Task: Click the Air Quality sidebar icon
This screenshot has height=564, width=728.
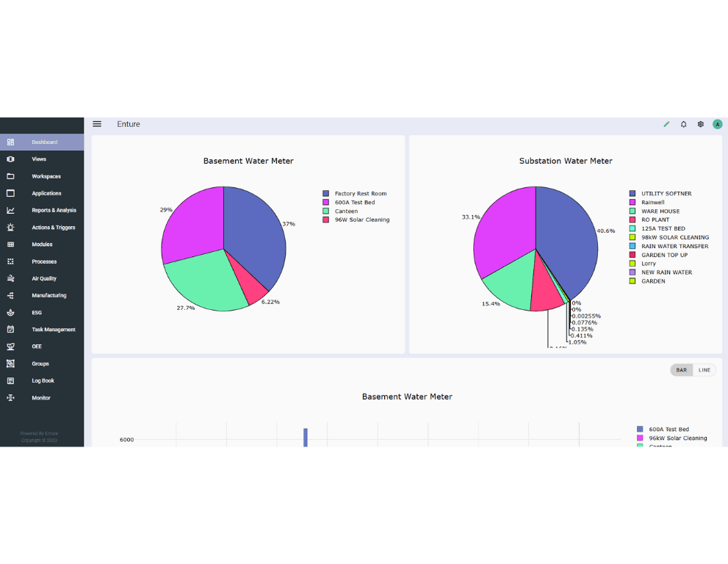Action: pos(10,278)
